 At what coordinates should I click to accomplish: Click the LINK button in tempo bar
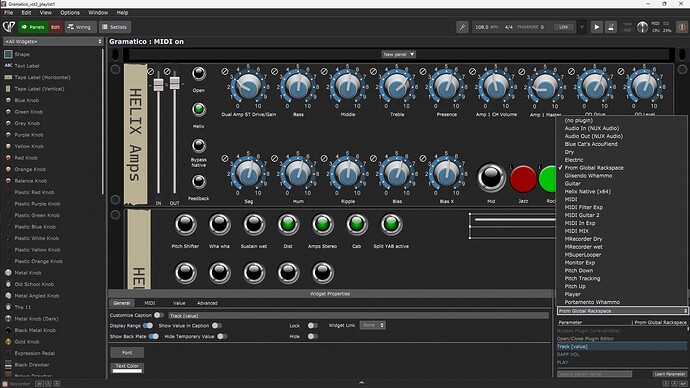563,27
